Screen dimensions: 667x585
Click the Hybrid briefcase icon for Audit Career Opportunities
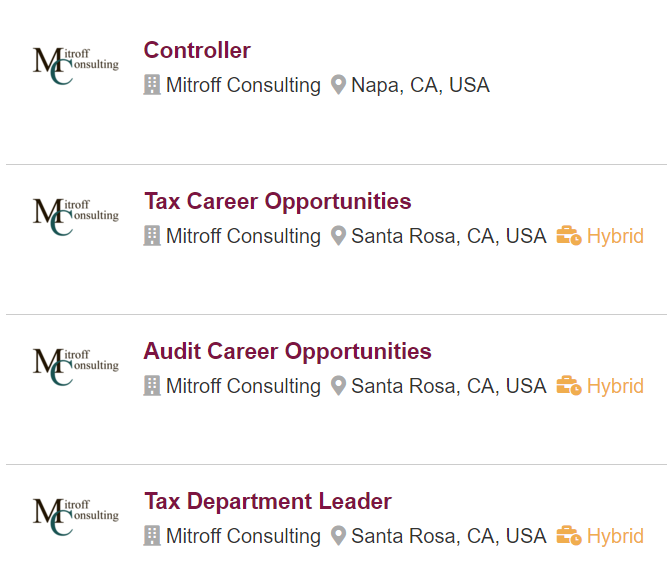tap(568, 386)
